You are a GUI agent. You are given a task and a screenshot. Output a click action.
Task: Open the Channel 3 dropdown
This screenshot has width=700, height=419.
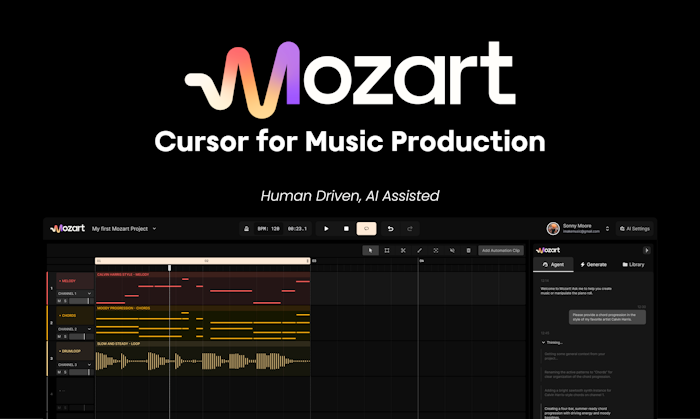tap(75, 365)
